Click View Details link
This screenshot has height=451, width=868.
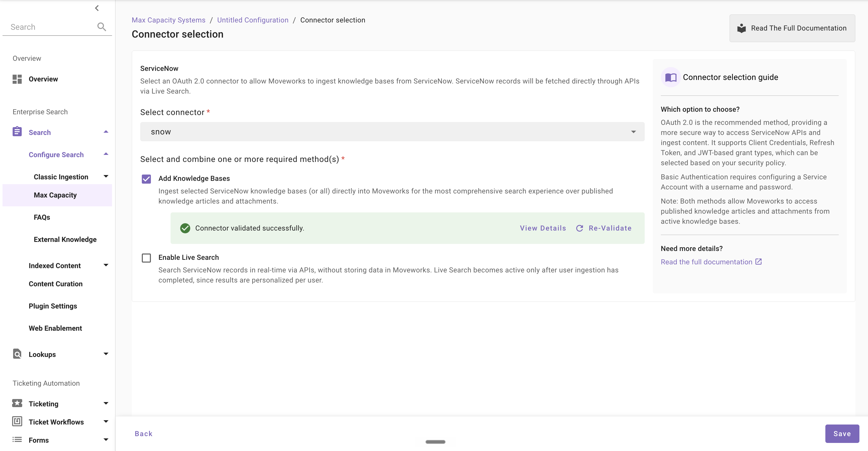point(543,228)
